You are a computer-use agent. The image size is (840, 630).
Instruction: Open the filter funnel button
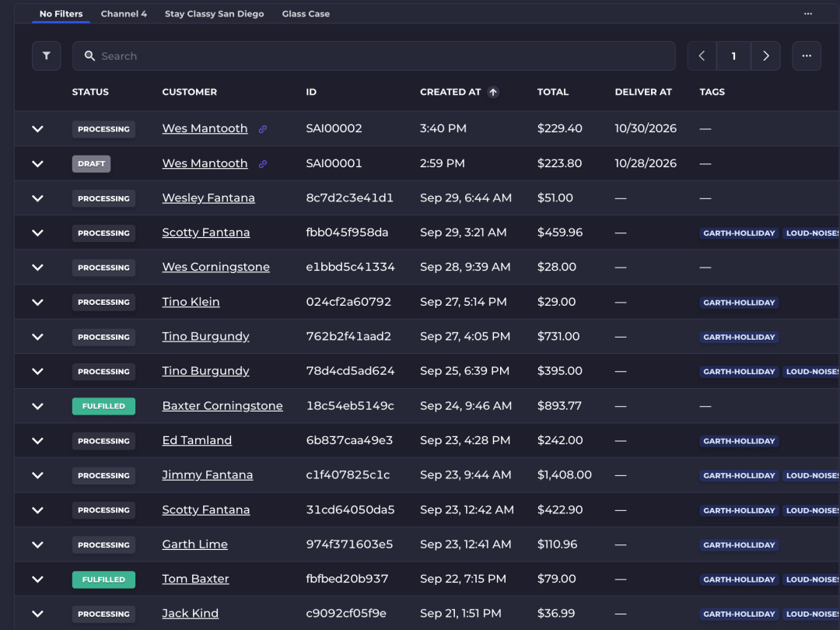(47, 56)
